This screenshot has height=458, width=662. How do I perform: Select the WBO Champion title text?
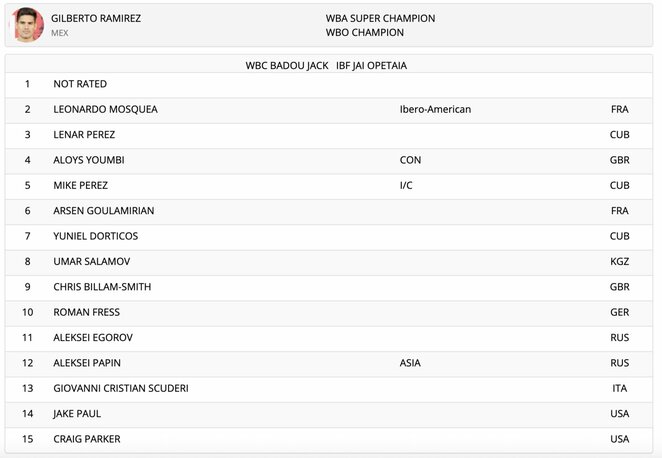[x=364, y=33]
